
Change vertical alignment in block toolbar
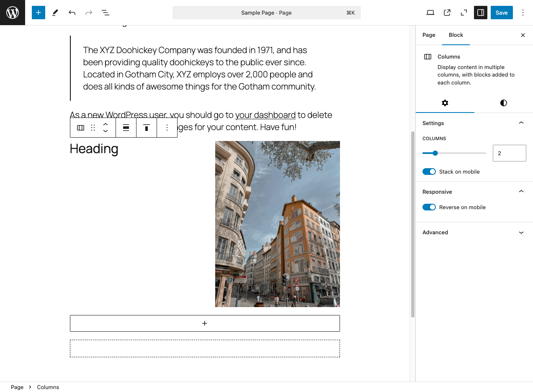147,128
